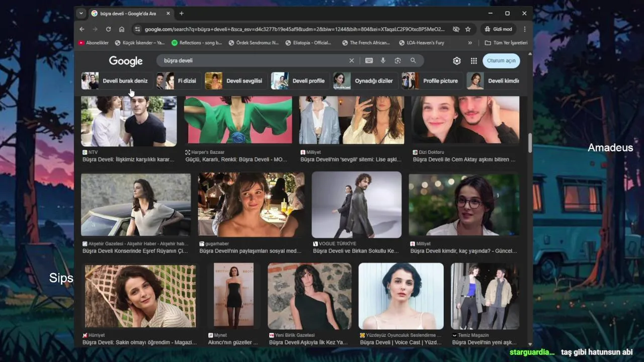Click the URL address bar
The image size is (644, 362).
point(294,29)
